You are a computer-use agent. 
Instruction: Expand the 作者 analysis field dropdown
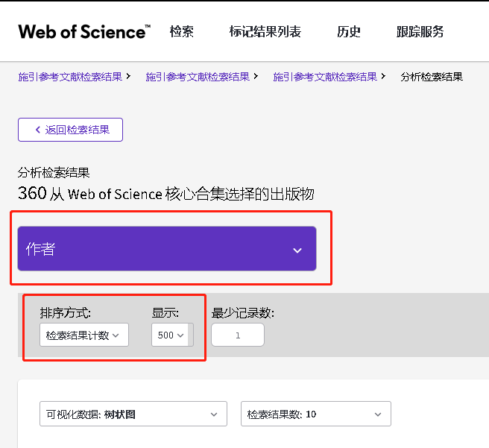[x=167, y=249]
